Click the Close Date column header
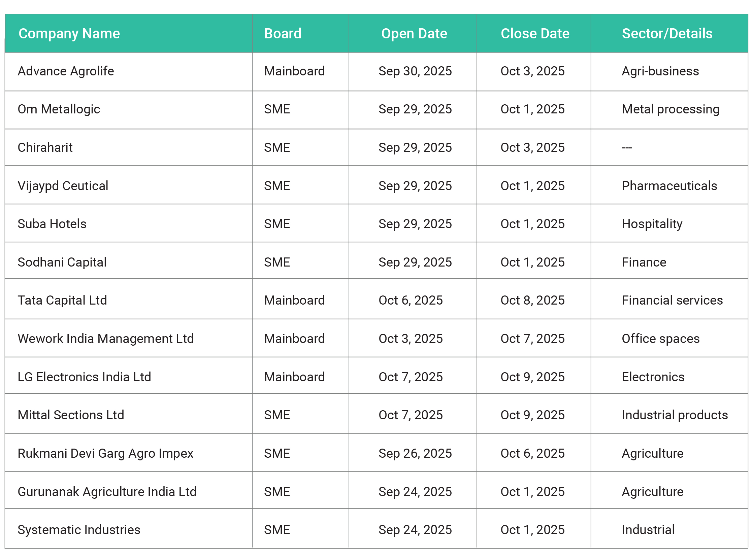 click(534, 34)
